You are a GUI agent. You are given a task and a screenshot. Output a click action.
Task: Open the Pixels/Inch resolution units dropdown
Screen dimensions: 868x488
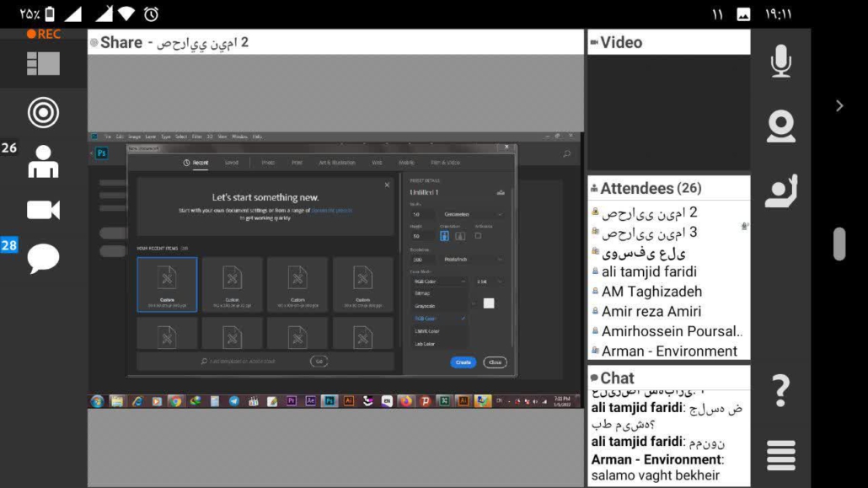(472, 260)
